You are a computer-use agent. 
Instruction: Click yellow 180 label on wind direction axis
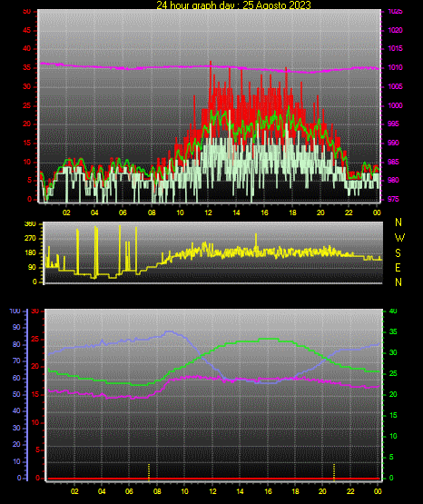pos(30,253)
